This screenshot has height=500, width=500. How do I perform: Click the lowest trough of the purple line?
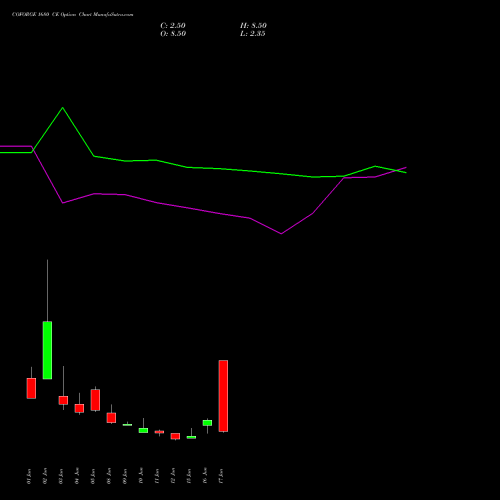coord(281,234)
